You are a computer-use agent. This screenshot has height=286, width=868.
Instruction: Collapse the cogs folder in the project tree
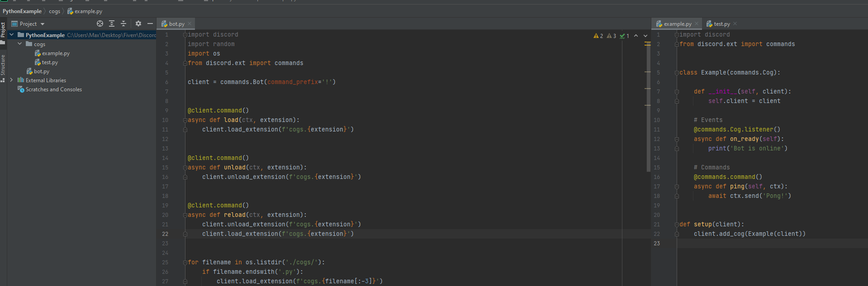point(19,44)
